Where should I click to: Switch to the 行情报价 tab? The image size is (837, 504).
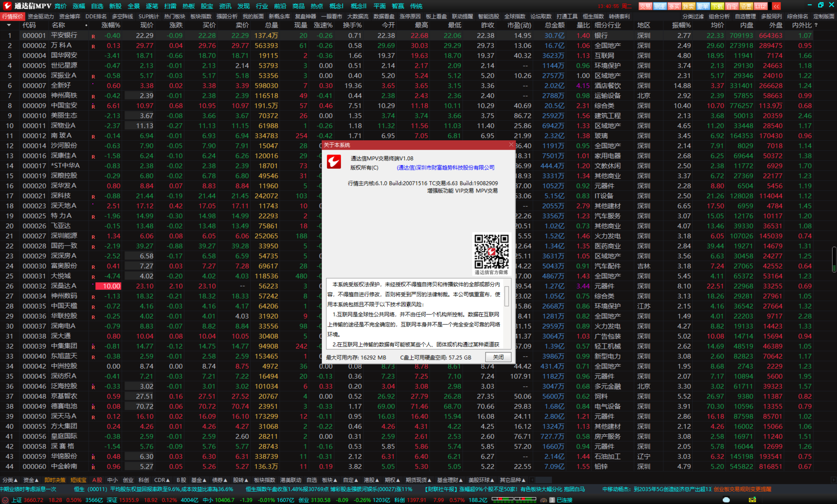[x=12, y=16]
